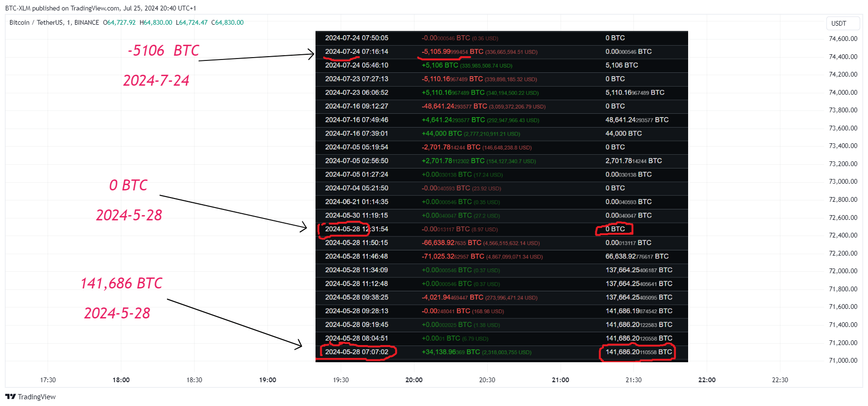Image resolution: width=868 pixels, height=406 pixels.
Task: Select the close value C64,830.00
Action: pos(227,22)
